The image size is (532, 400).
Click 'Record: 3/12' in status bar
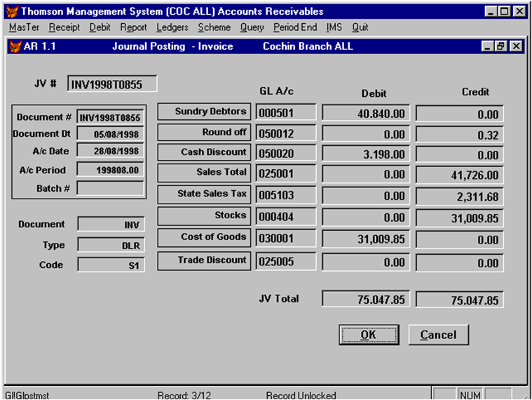(x=184, y=395)
